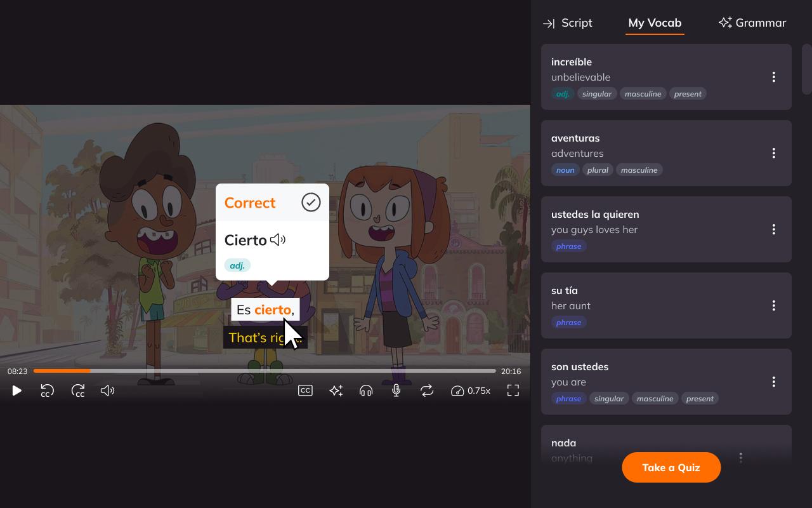Toggle loop repeat of the clip
The image size is (812, 508).
(427, 391)
